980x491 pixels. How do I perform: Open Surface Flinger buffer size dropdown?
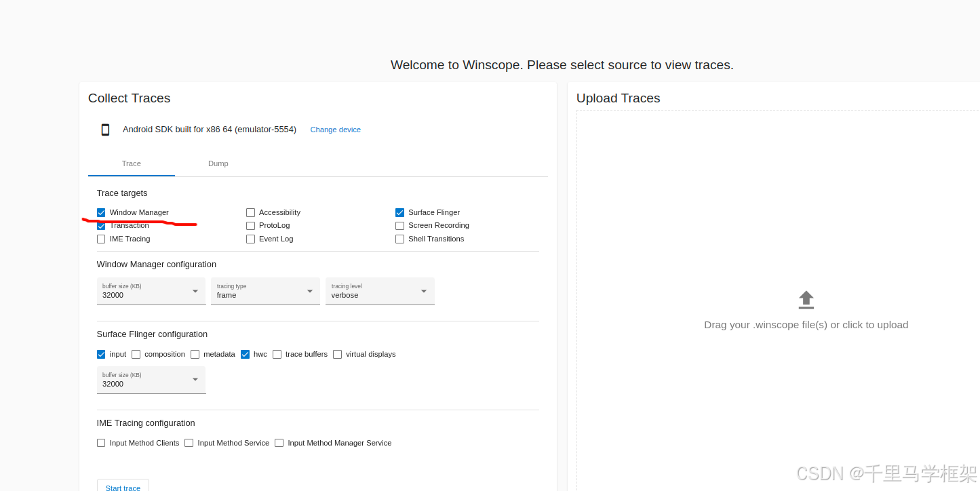click(x=151, y=380)
